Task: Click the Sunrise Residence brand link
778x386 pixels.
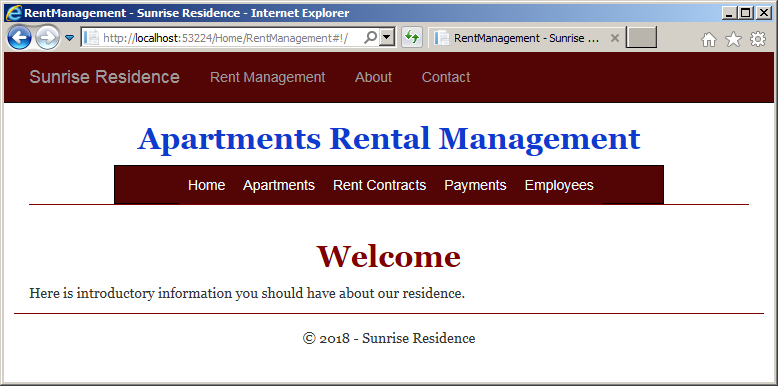Action: [104, 77]
